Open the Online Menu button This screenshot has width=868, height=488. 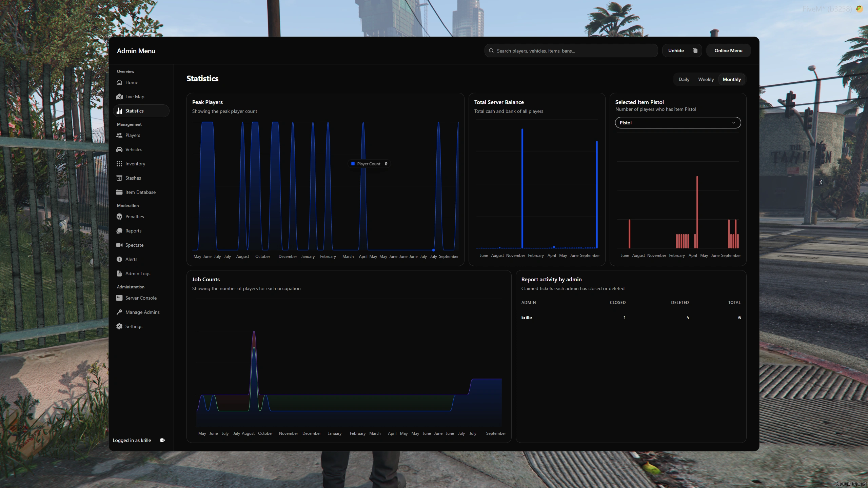728,50
